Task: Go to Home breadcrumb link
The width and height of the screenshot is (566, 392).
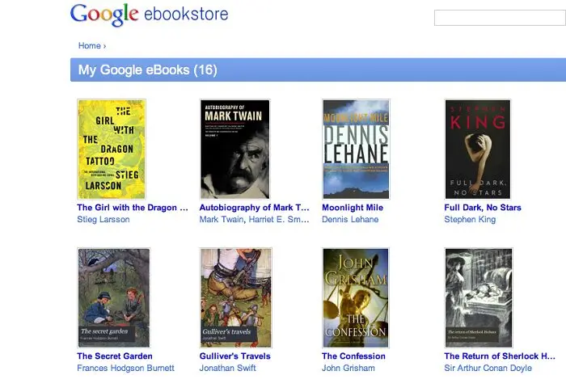Action: click(90, 46)
